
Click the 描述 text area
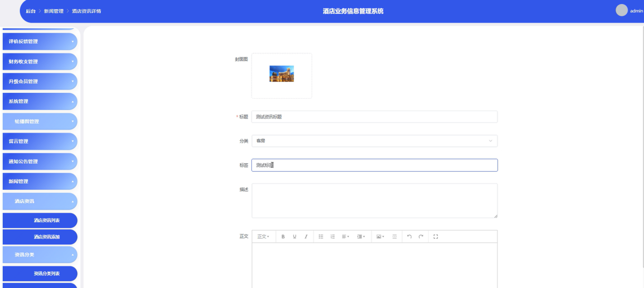tap(374, 201)
